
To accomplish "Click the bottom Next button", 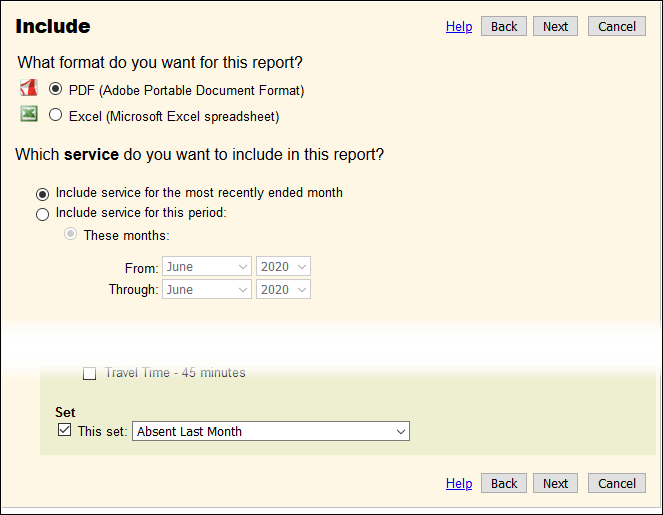I will [555, 483].
